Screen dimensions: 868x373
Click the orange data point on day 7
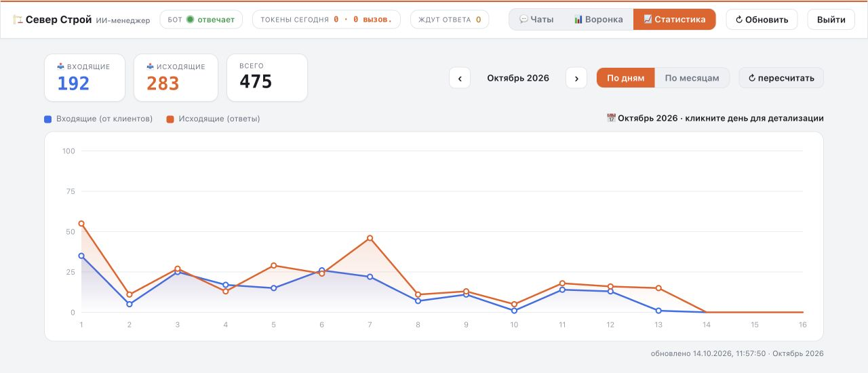click(x=370, y=238)
